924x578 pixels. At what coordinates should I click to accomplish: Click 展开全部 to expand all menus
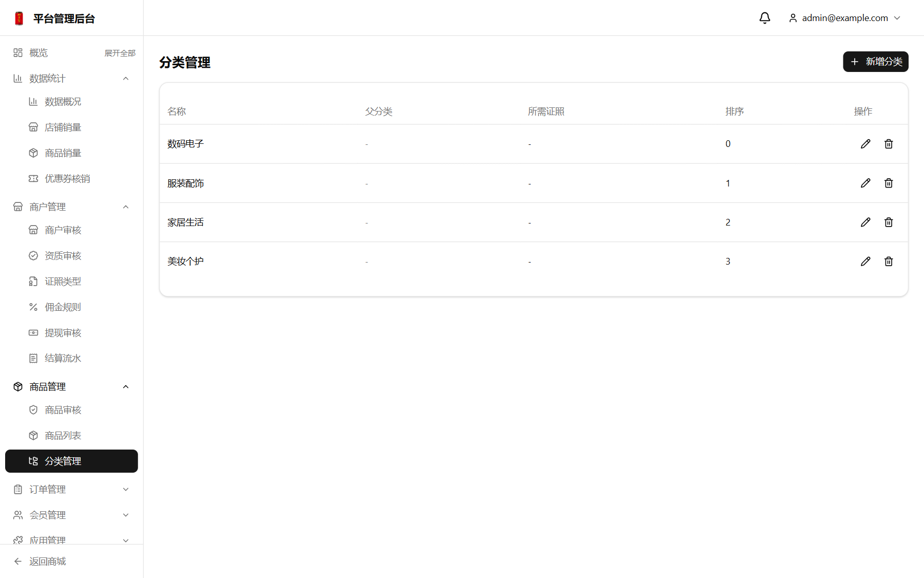(x=120, y=53)
